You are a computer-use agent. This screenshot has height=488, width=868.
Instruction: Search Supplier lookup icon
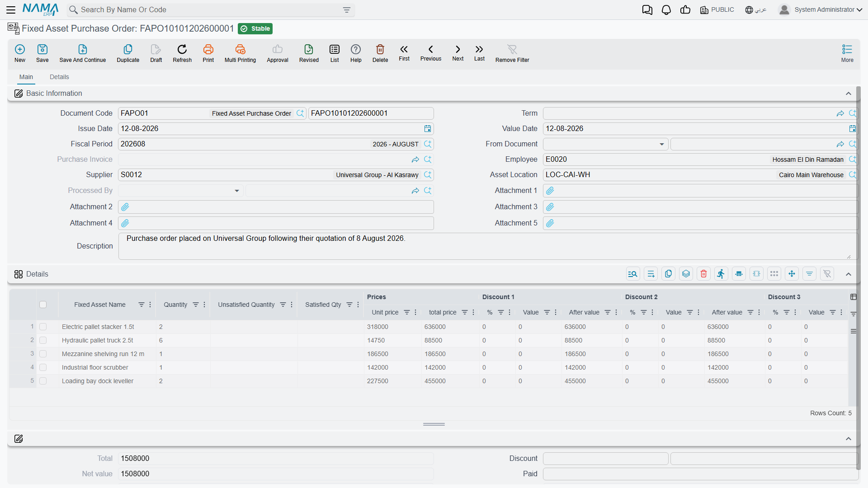point(428,175)
